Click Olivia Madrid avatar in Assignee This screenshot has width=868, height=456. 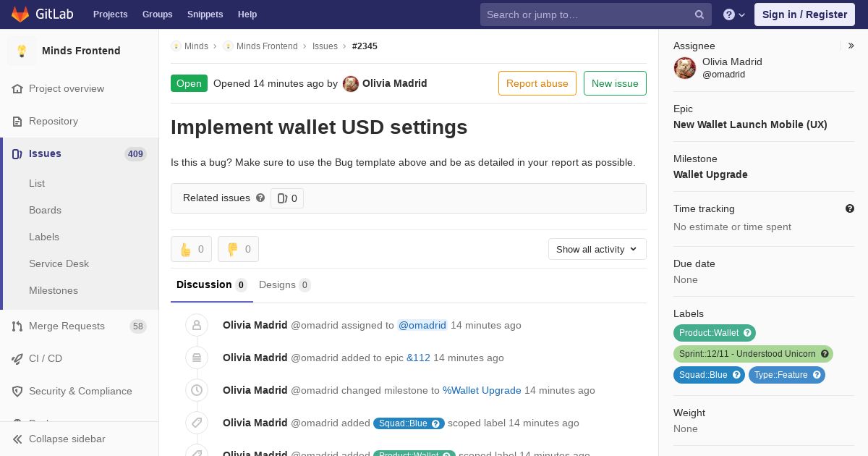coord(685,68)
